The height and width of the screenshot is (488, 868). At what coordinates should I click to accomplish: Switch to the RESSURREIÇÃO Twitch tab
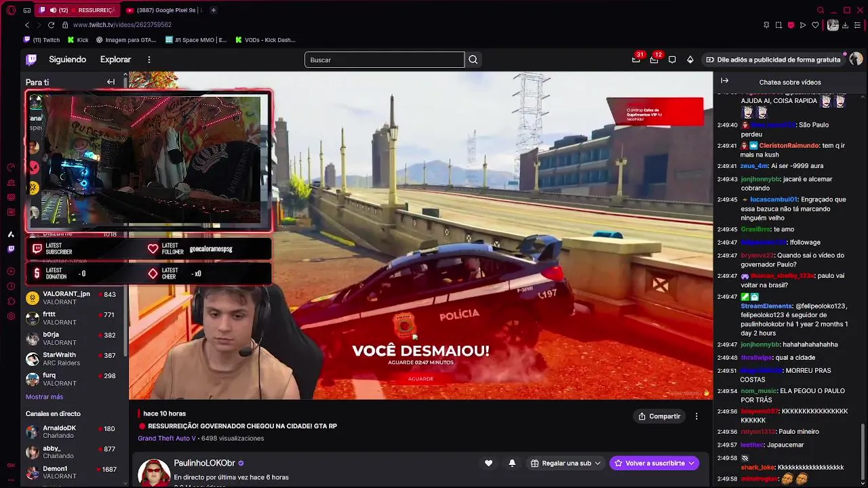point(76,10)
